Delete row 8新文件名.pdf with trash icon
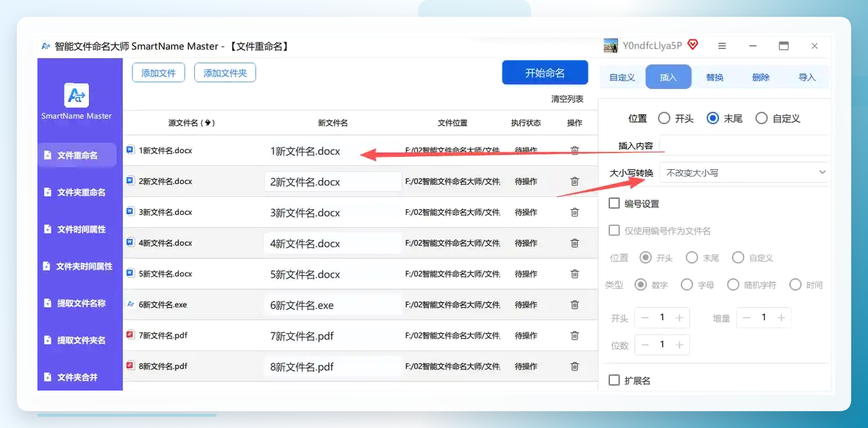 click(x=574, y=367)
